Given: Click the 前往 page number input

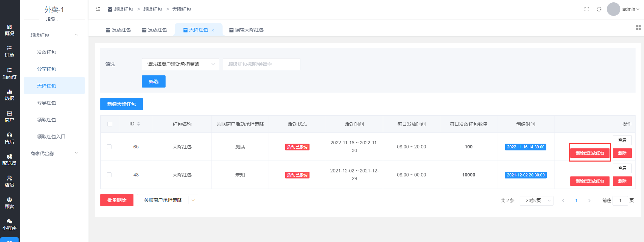Looking at the screenshot, I should click(620, 200).
